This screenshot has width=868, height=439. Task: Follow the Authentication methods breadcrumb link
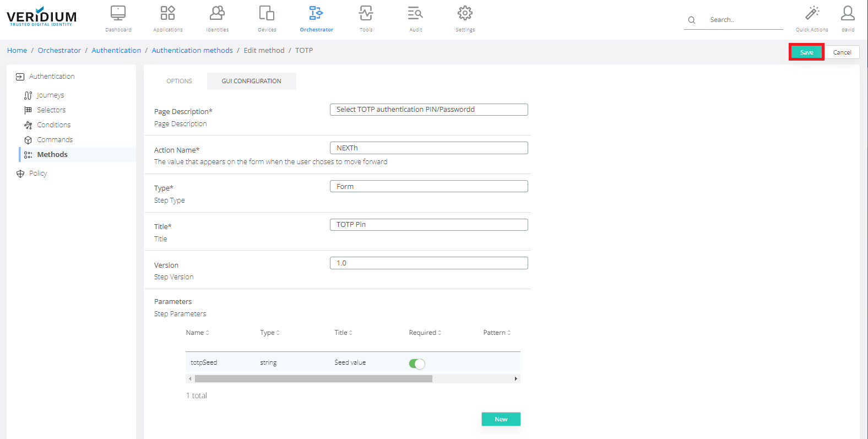(192, 50)
